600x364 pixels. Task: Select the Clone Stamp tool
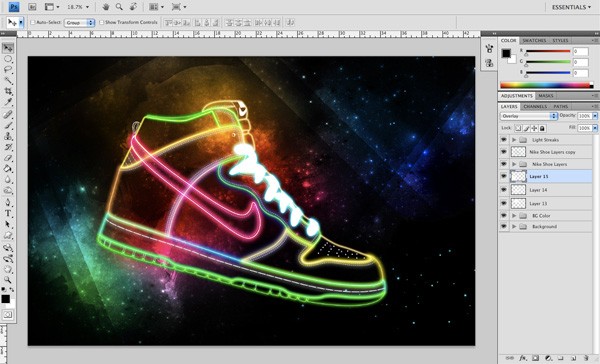[8, 136]
